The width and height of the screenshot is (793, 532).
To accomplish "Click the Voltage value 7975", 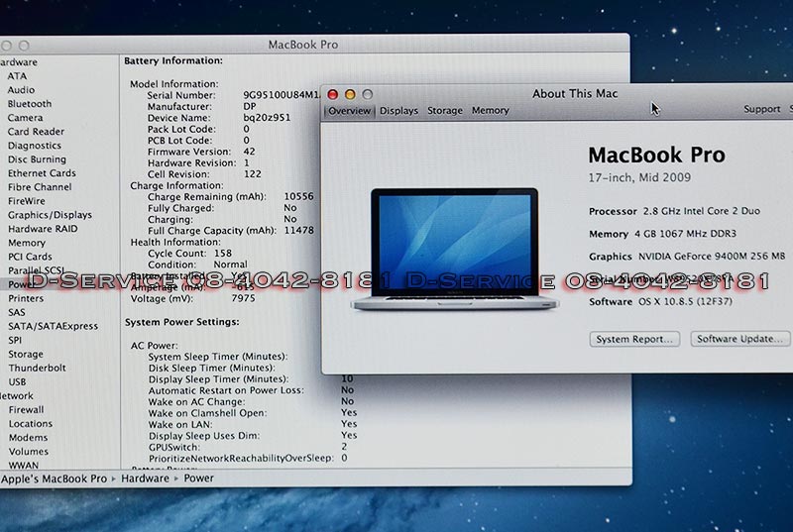I will [243, 298].
